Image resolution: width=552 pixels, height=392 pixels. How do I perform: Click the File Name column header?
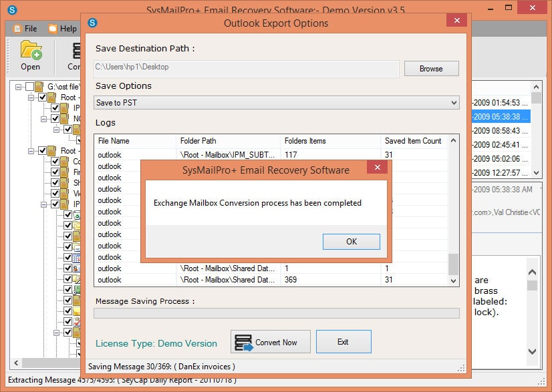135,141
